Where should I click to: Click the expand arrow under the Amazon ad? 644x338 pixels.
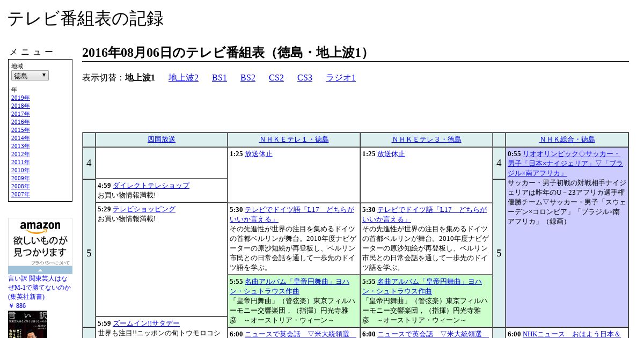click(40, 270)
